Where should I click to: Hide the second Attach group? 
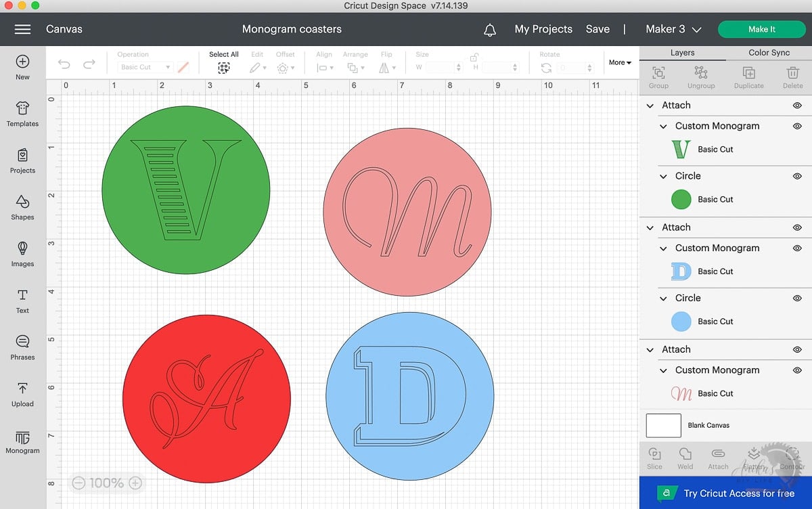click(x=797, y=227)
